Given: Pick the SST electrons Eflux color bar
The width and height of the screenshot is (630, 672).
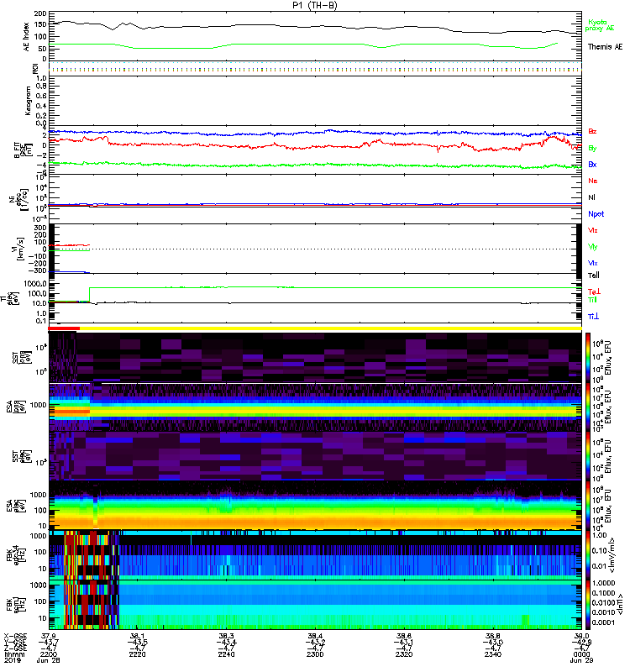Looking at the screenshot, I should click(588, 456).
